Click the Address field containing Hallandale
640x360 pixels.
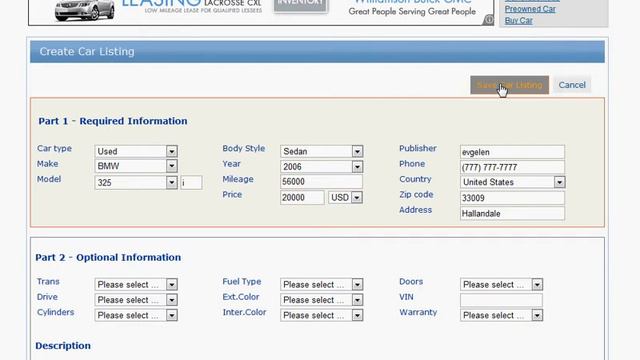point(512,213)
